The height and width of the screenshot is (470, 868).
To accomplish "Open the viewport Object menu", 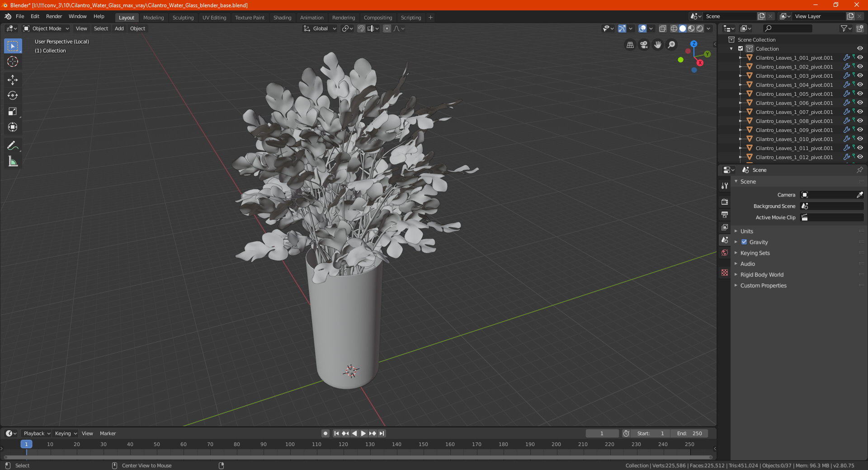I will (x=137, y=28).
